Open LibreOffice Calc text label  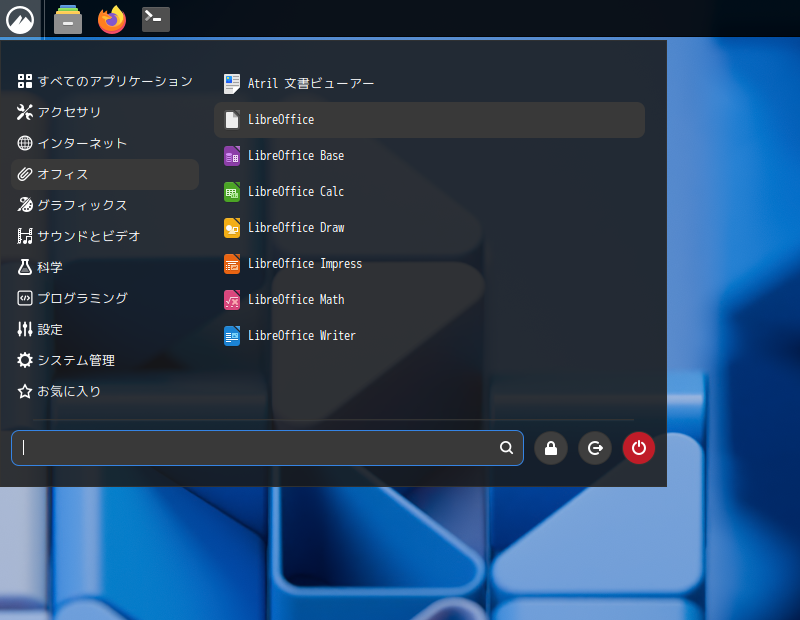click(296, 192)
